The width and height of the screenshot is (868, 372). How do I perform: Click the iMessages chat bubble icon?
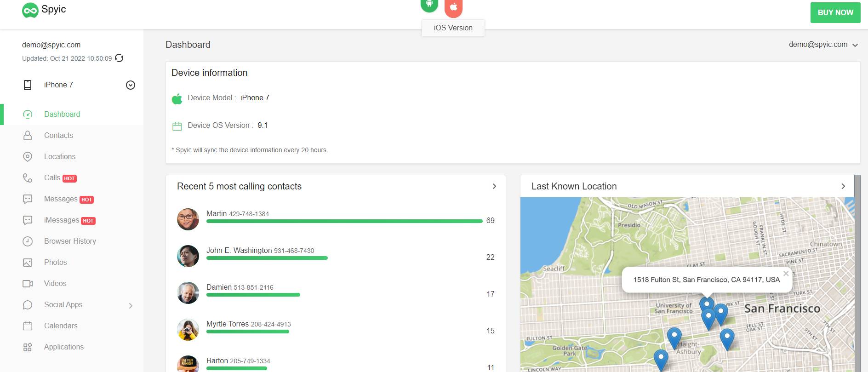(28, 220)
